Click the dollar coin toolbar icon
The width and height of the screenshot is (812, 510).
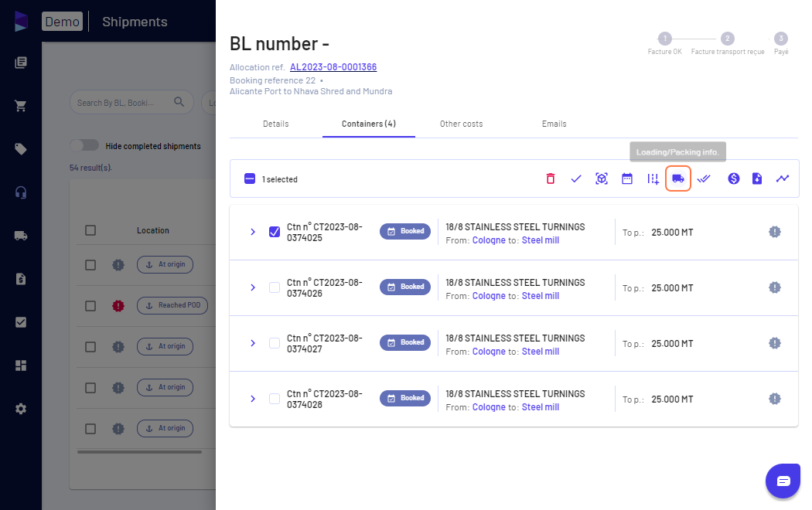733,179
